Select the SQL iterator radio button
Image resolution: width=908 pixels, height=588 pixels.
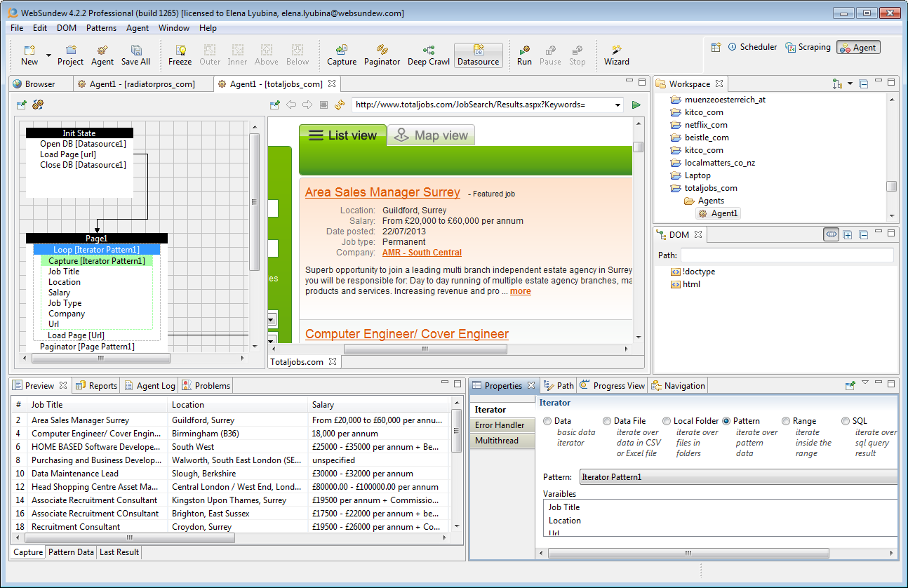[x=846, y=421]
